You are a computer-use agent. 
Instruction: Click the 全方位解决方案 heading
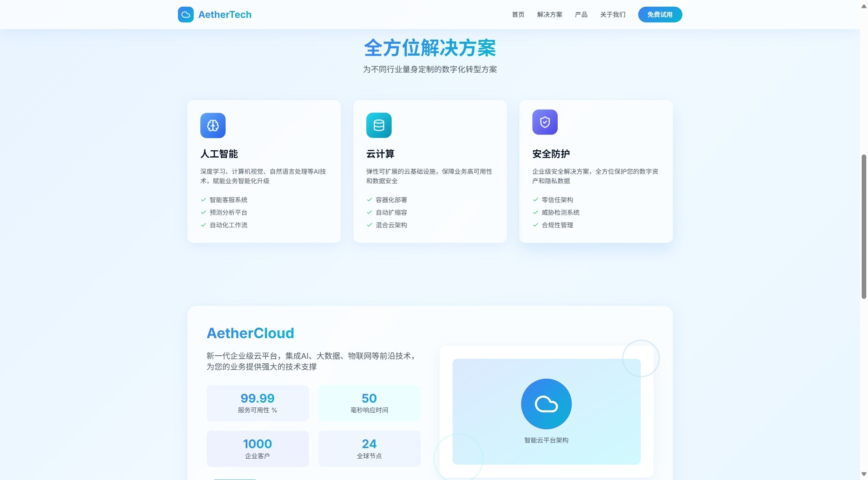click(430, 48)
